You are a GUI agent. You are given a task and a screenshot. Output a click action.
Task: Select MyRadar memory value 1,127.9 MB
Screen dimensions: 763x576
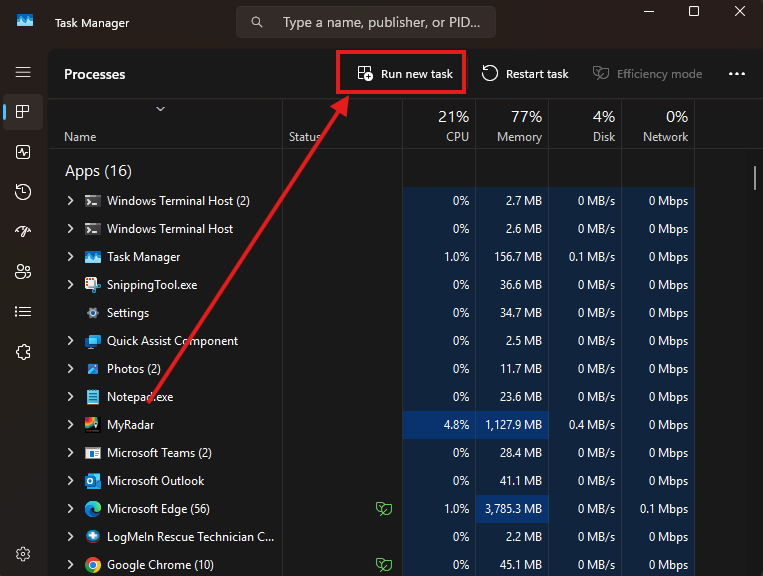513,425
